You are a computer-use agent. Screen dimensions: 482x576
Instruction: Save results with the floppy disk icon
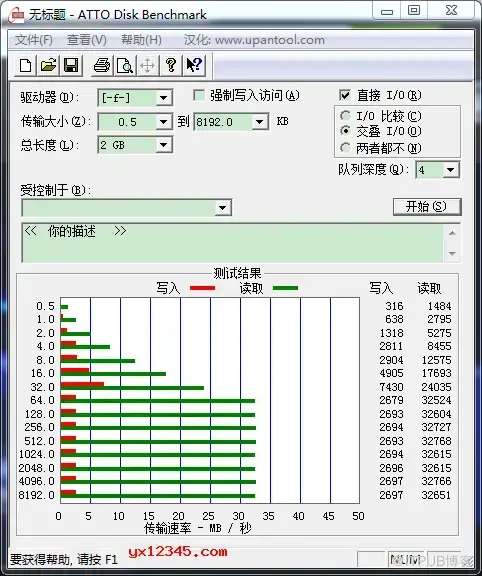point(71,65)
